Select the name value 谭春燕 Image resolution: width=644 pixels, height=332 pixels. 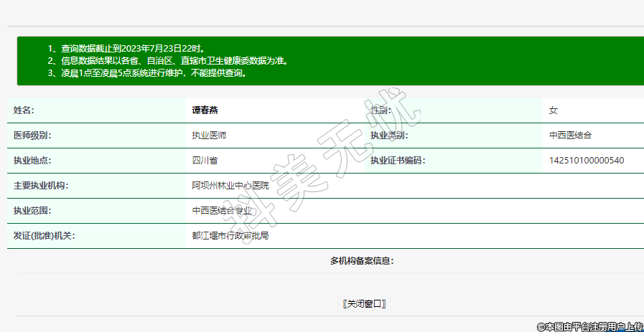(x=205, y=110)
